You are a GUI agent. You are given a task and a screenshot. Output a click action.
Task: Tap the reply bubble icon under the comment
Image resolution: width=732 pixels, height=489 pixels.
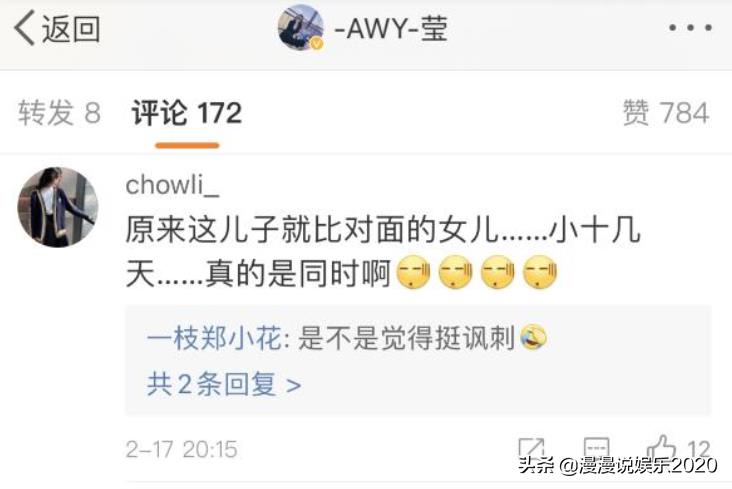tap(596, 447)
